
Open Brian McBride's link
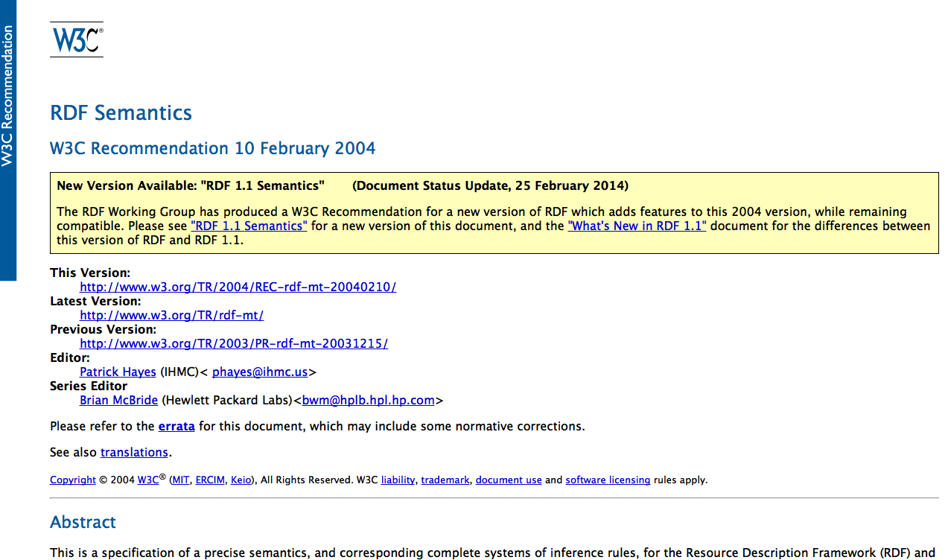coord(118,400)
